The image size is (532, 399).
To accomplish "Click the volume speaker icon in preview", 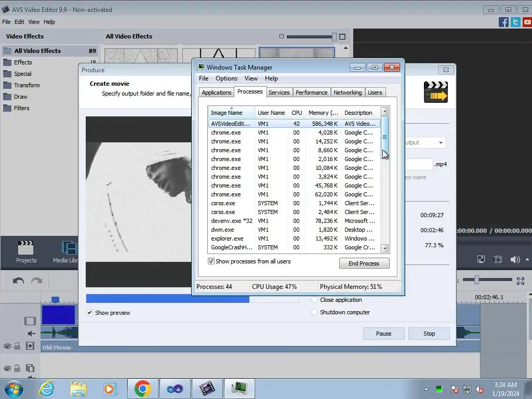I will (515, 260).
